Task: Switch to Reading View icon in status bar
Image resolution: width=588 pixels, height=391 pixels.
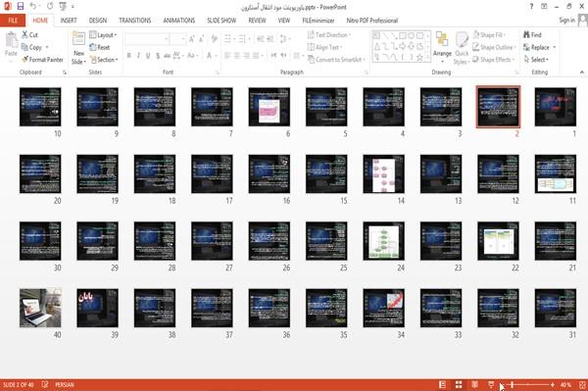Action: pyautogui.click(x=474, y=384)
